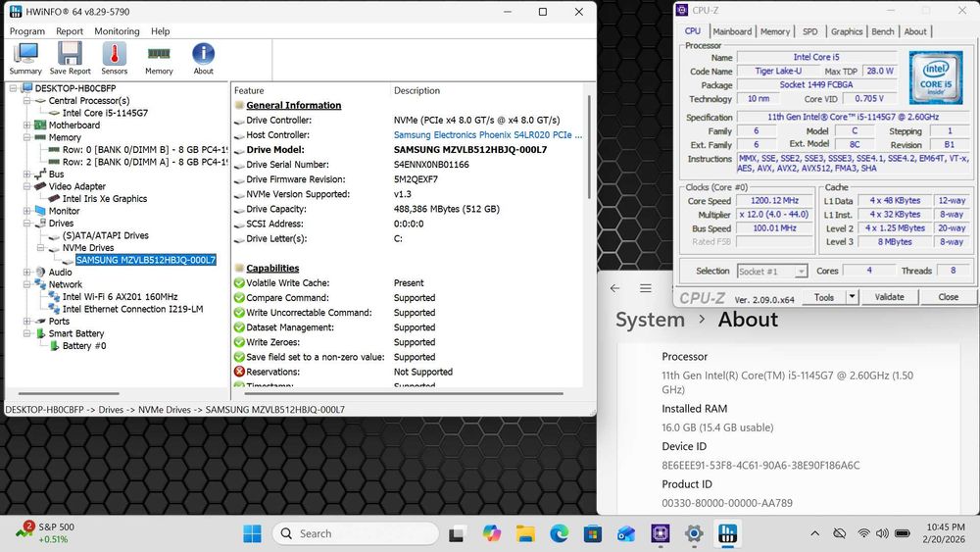Open the Program menu in HWiNFO
This screenshot has height=552, width=980.
click(x=26, y=31)
